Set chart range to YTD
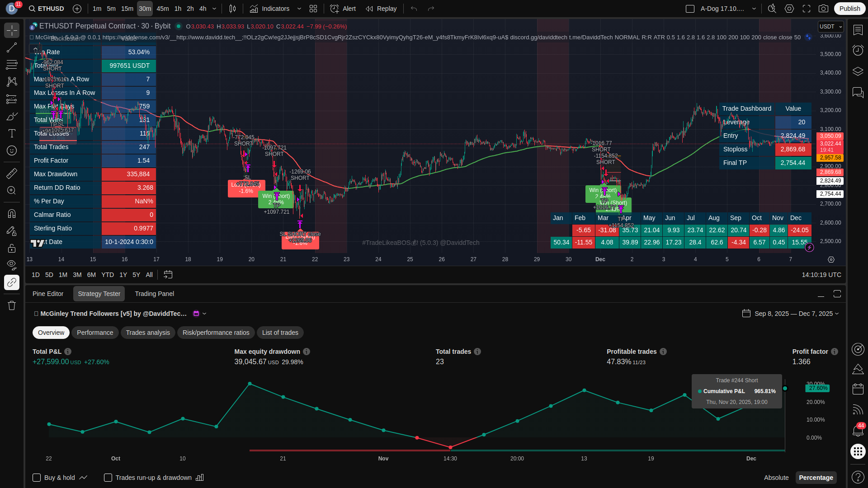 tap(108, 275)
